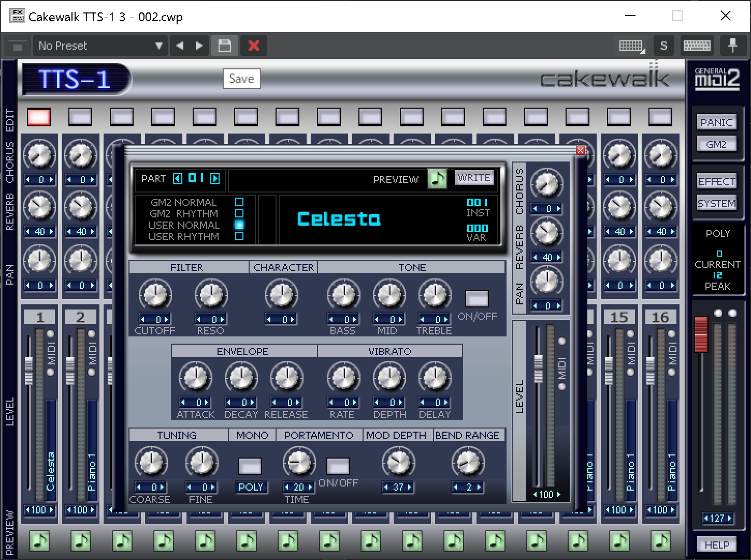This screenshot has height=560, width=751.
Task: Click the channel 15 EDIT button
Action: point(619,117)
